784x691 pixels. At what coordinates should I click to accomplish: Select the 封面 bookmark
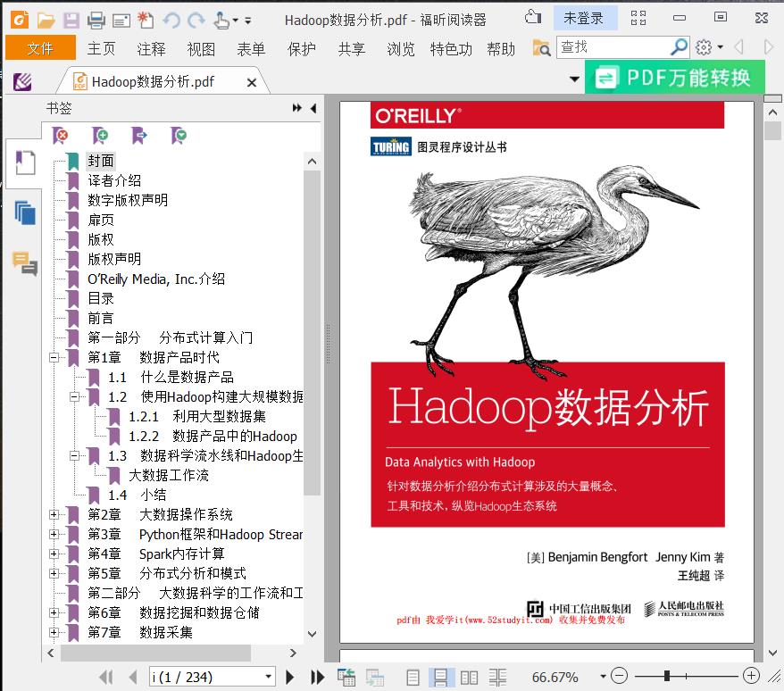[101, 161]
